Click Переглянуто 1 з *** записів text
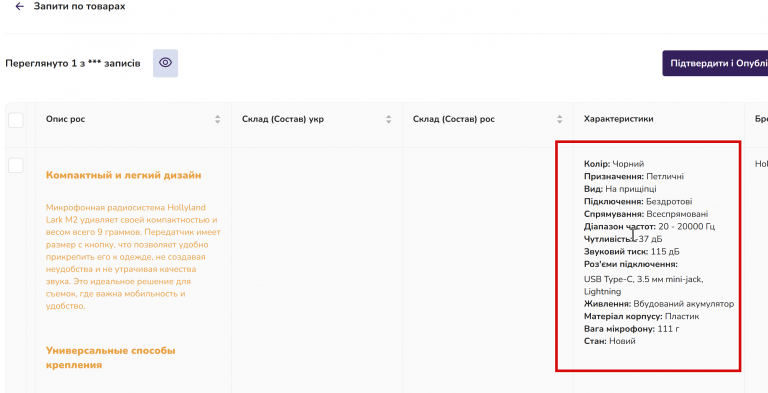This screenshot has width=768, height=393. [72, 63]
